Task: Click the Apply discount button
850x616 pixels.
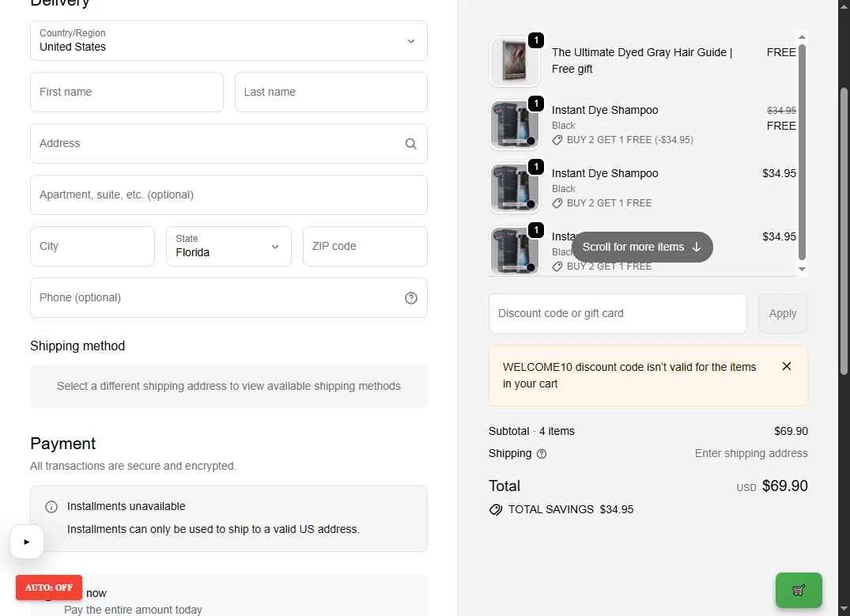Action: (x=782, y=313)
